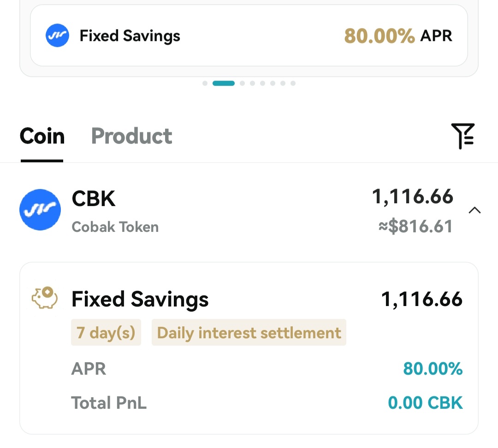498x448 pixels.
Task: Tap the last dot in the carousel pager
Action: (293, 83)
